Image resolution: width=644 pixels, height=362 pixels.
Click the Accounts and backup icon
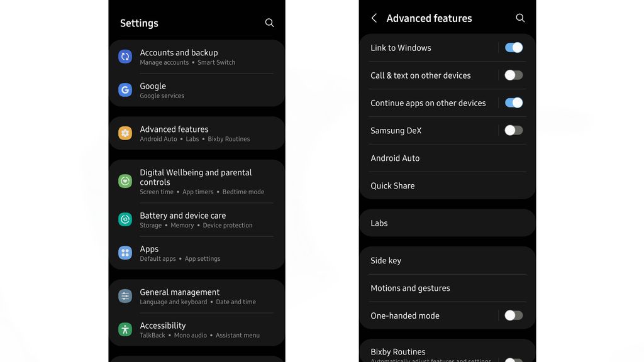click(x=125, y=57)
